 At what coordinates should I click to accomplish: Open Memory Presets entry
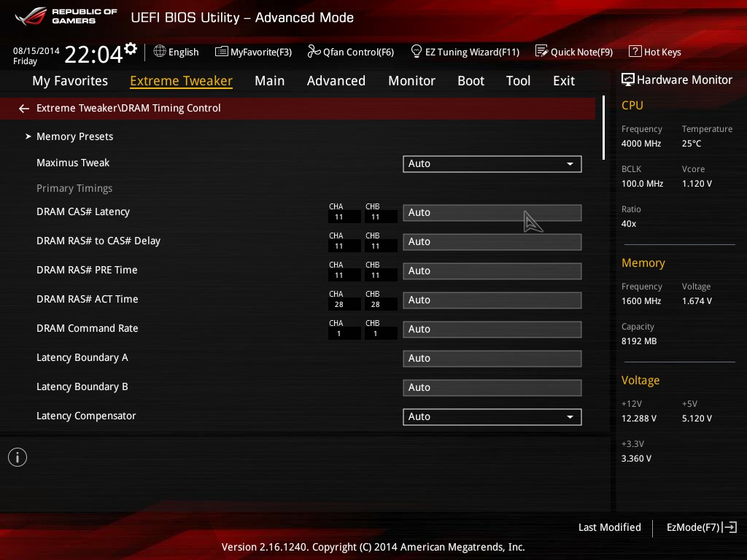[x=75, y=136]
